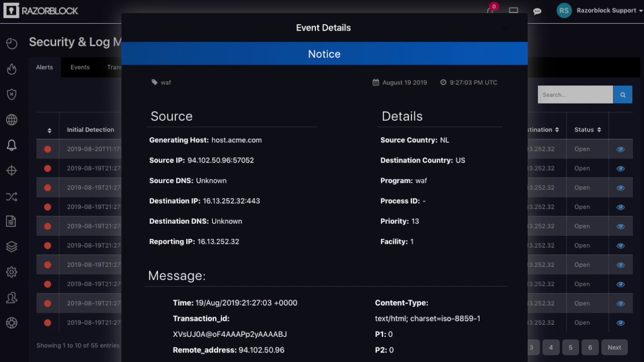Select the Remote_address value 94.102.50.96
The width and height of the screenshot is (644, 362).
262,350
